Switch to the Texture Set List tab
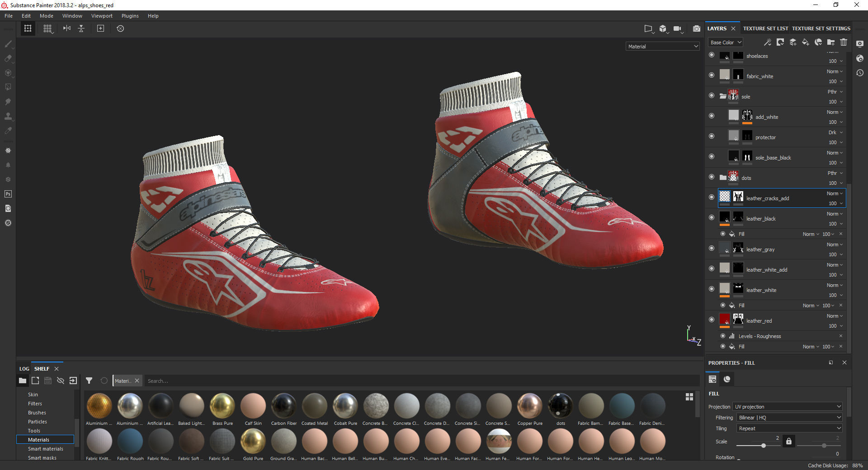The width and height of the screenshot is (868, 470). coord(765,28)
